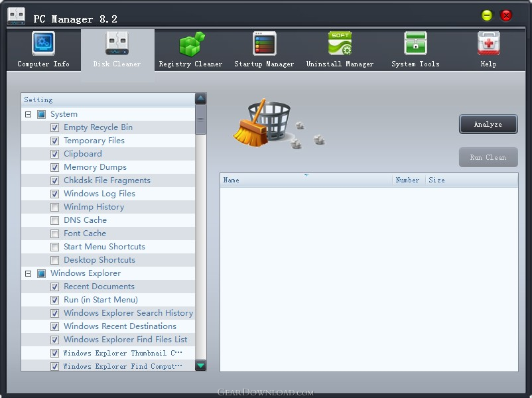This screenshot has width=532, height=398.
Task: Click the Number column header
Action: coord(409,180)
